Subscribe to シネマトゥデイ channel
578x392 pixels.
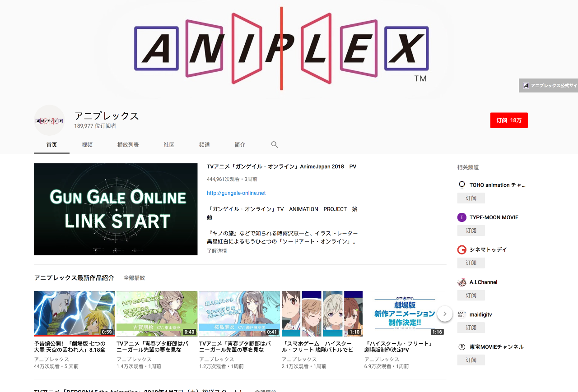point(471,263)
